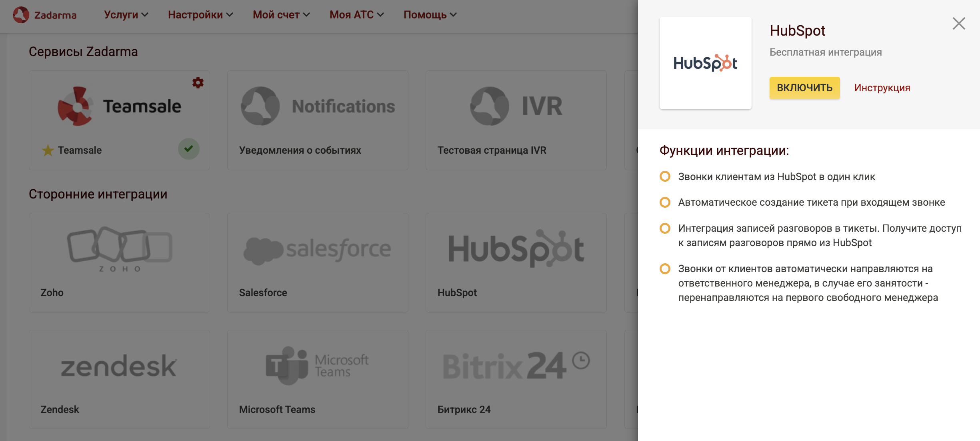Select the HubSpot integration card logo
Image resolution: width=980 pixels, height=441 pixels.
click(516, 248)
